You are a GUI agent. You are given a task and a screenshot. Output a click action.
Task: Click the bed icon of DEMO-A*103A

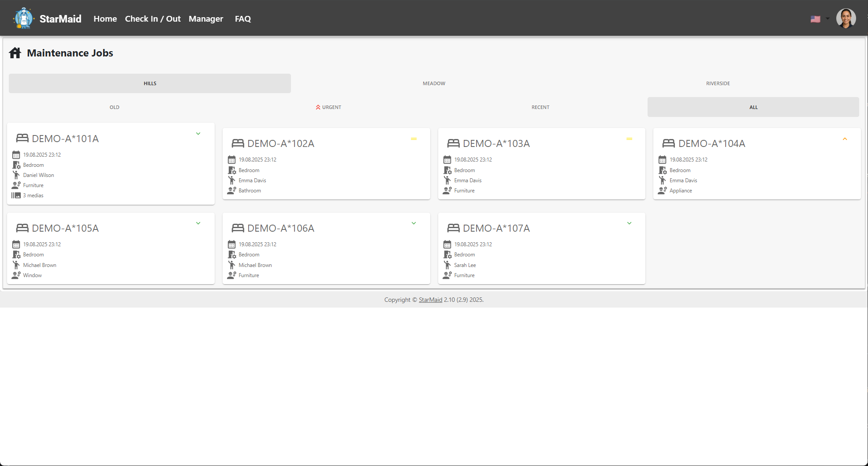453,143
